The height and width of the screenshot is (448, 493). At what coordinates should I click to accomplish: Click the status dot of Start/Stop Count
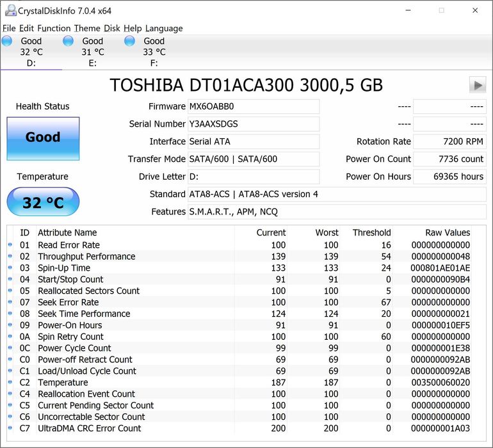(10, 279)
